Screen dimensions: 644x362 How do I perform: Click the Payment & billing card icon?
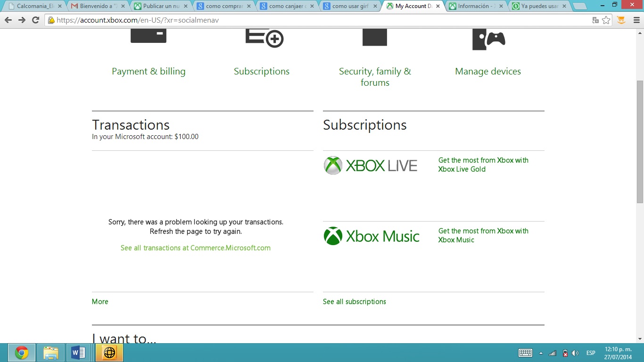tap(149, 36)
